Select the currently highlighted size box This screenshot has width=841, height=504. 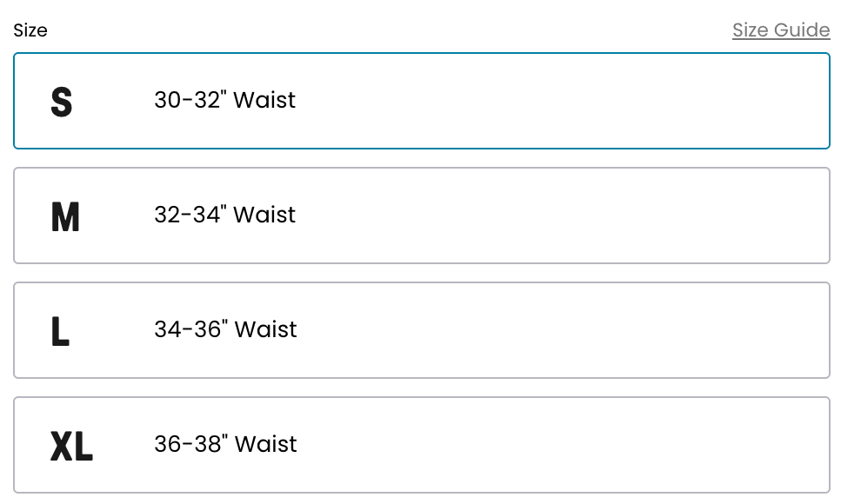click(x=422, y=101)
